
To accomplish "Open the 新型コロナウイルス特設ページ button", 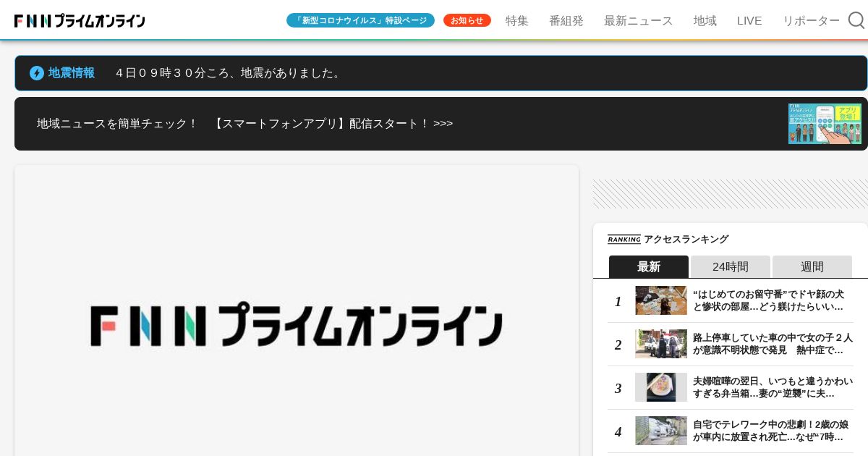I will [x=360, y=20].
